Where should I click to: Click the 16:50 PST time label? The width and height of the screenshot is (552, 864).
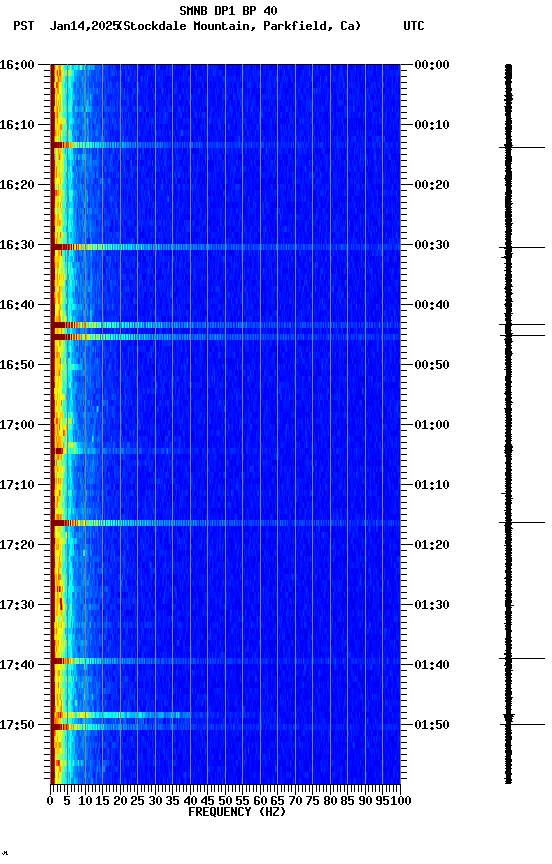pos(17,365)
